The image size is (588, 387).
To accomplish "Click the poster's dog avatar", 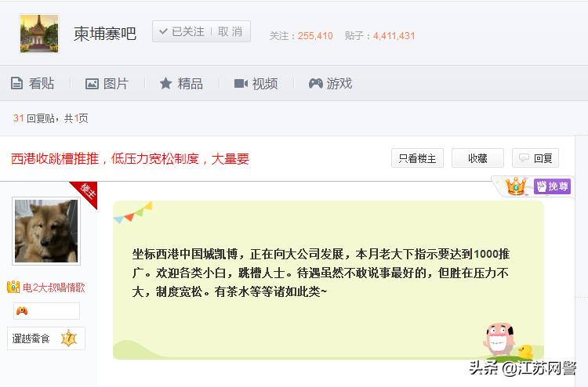I will point(46,231).
